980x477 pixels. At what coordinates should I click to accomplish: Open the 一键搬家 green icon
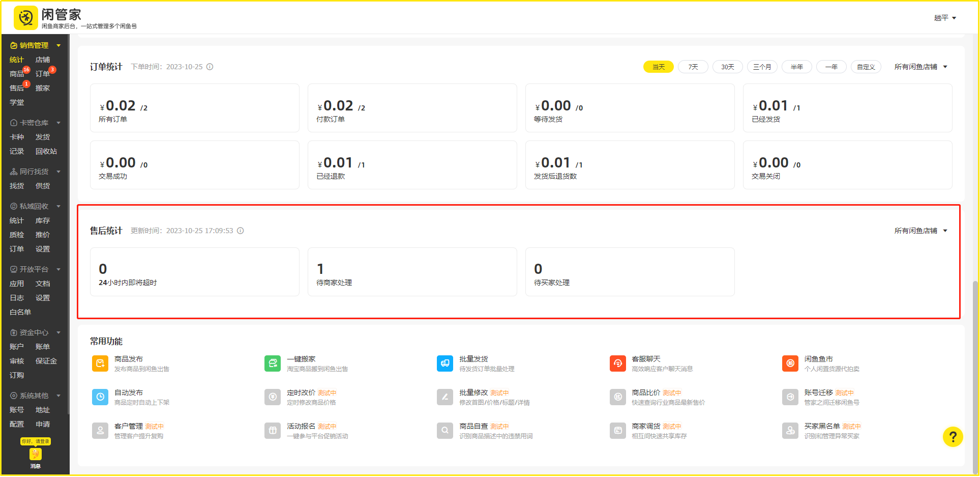point(273,363)
